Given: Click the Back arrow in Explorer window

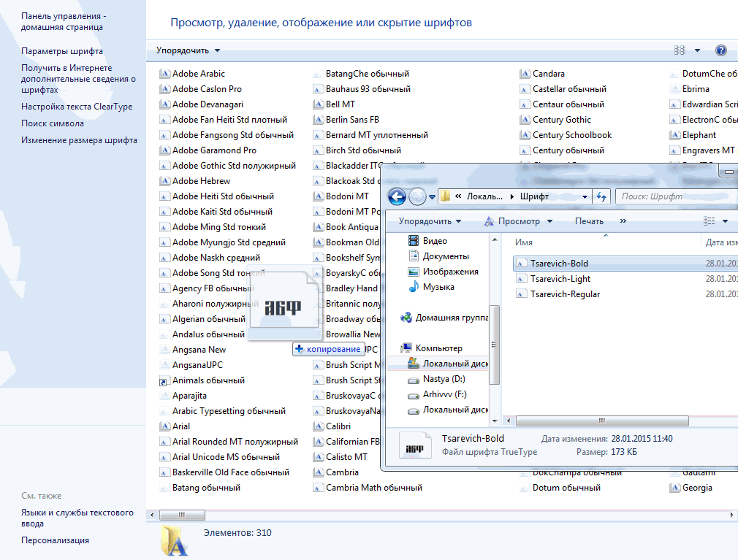Looking at the screenshot, I should pos(397,196).
